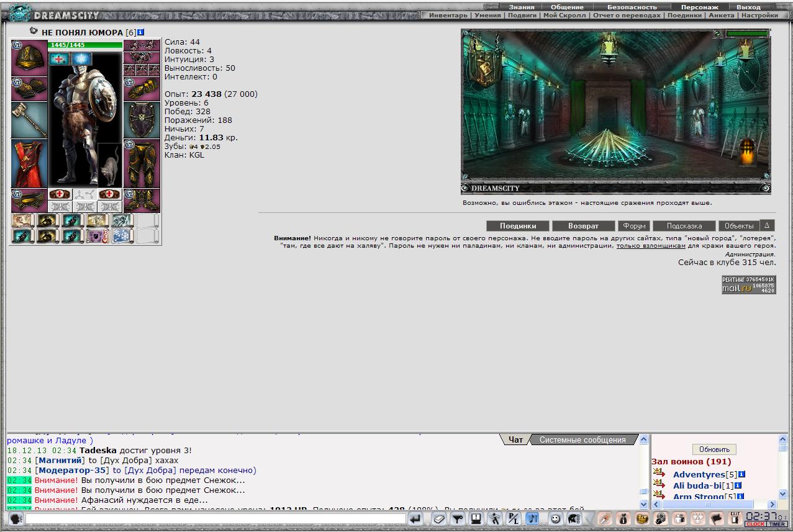Click the Форум button
This screenshot has width=793, height=532.
coord(633,226)
